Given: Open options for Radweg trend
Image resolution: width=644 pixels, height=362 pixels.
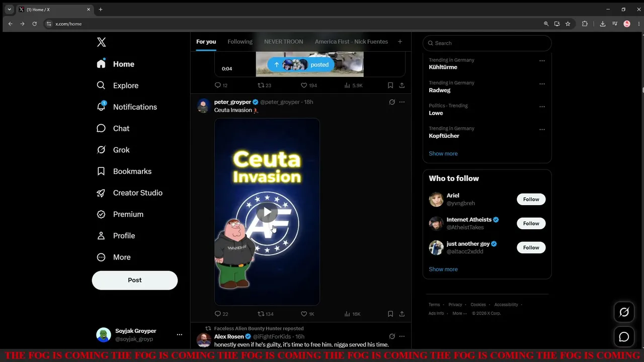Looking at the screenshot, I should (542, 83).
